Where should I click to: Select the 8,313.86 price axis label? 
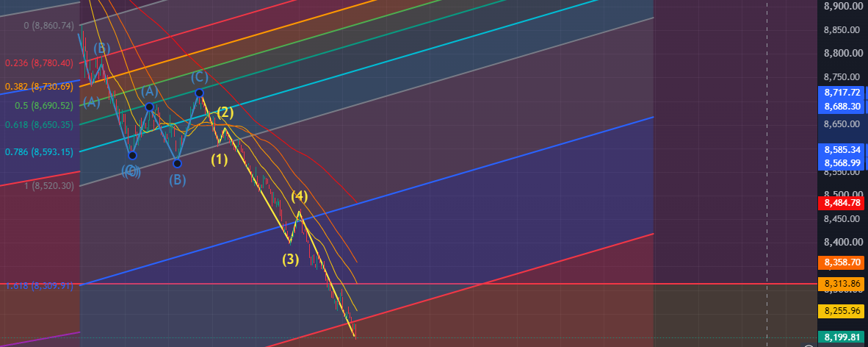[842, 284]
